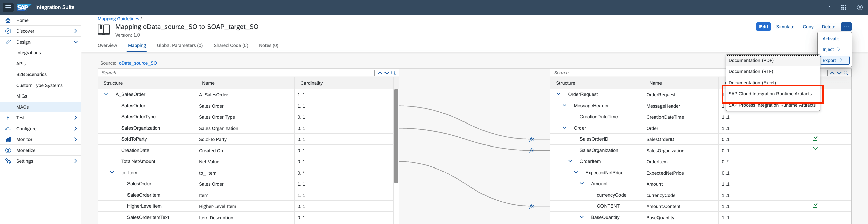Click the Monitor bar chart icon

pyautogui.click(x=8, y=139)
